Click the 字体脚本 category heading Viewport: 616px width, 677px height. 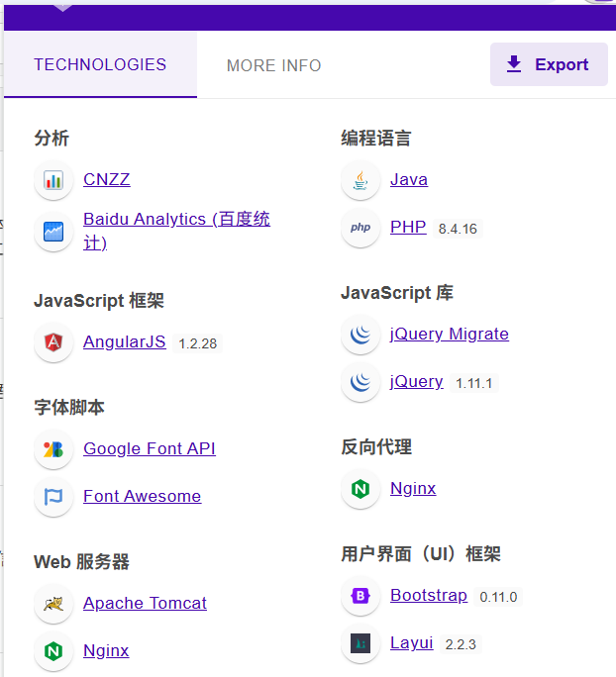coord(69,408)
